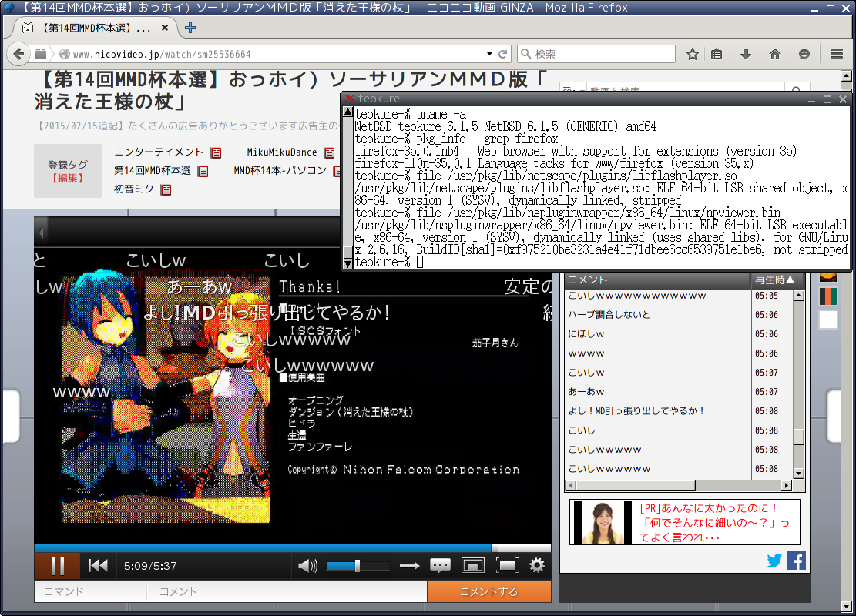Click the teokure terminal title bar

tap(579, 99)
